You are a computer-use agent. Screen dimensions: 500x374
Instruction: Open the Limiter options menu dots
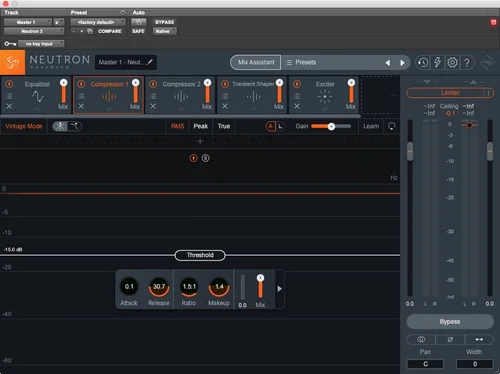(489, 93)
